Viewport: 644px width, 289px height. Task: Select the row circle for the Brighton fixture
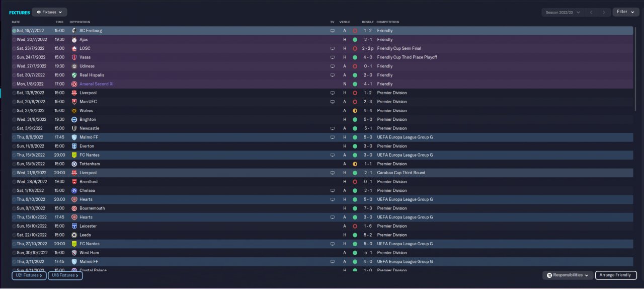pos(14,119)
